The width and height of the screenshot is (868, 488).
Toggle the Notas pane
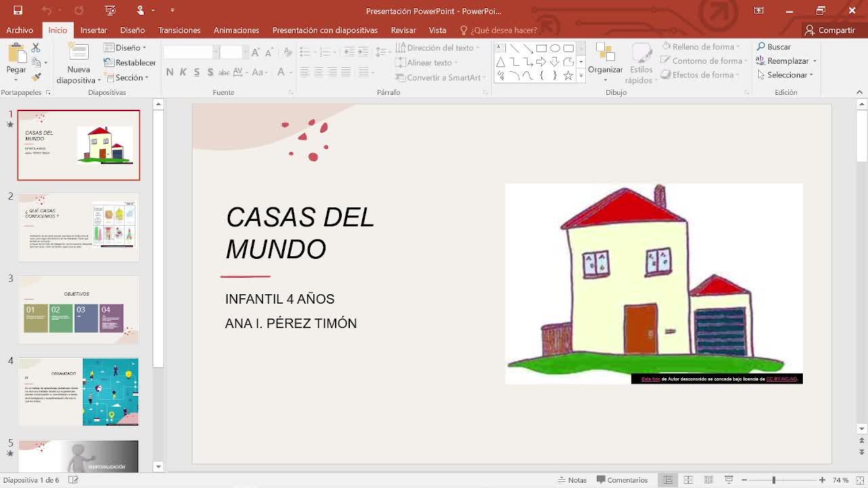pos(572,480)
